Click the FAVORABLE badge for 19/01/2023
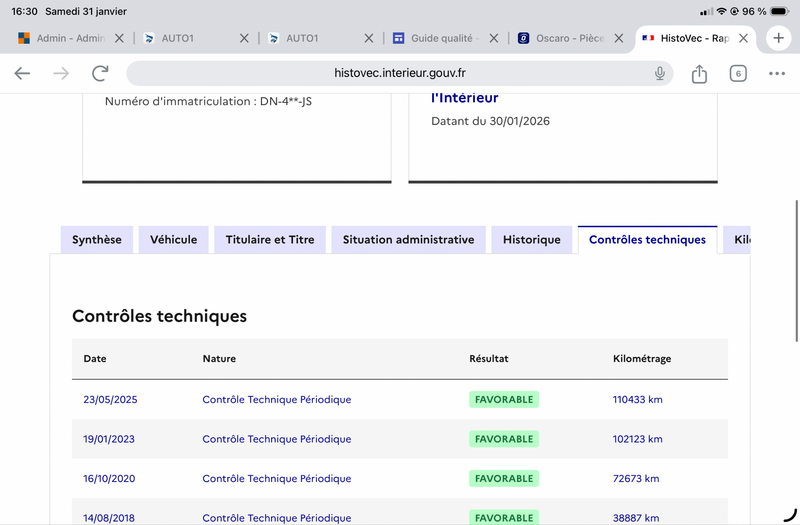This screenshot has width=800, height=525. click(504, 439)
